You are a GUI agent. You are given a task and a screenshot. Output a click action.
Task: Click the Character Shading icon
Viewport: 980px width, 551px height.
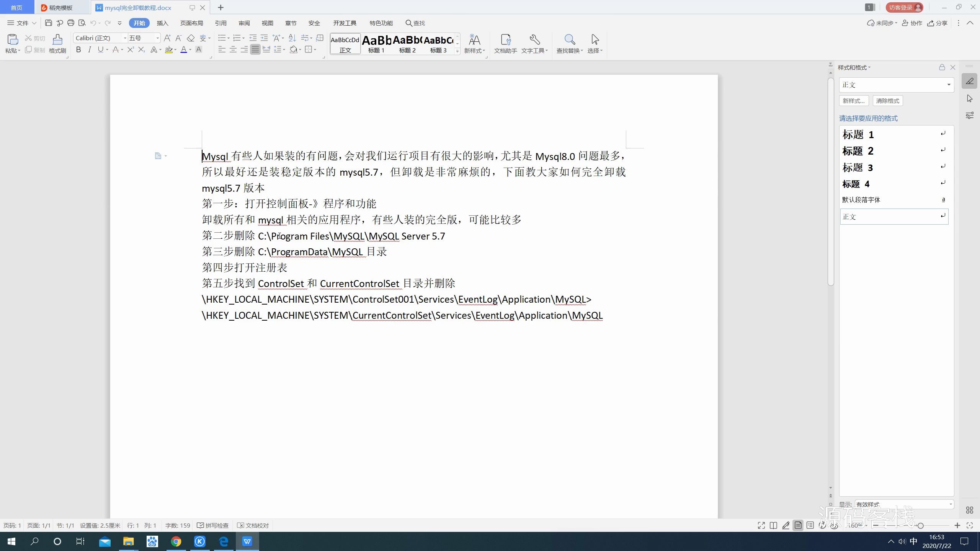[199, 49]
